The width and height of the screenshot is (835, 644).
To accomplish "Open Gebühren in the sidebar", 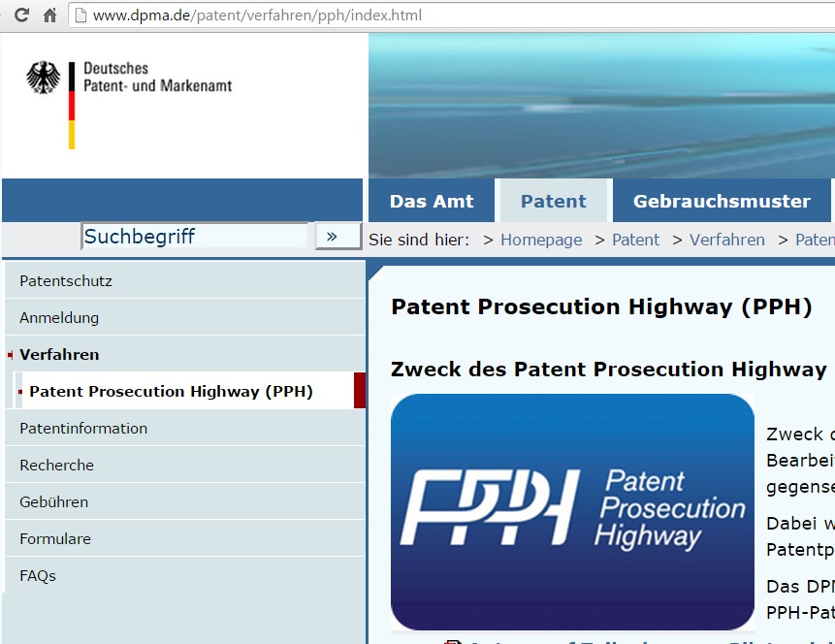I will pyautogui.click(x=185, y=501).
